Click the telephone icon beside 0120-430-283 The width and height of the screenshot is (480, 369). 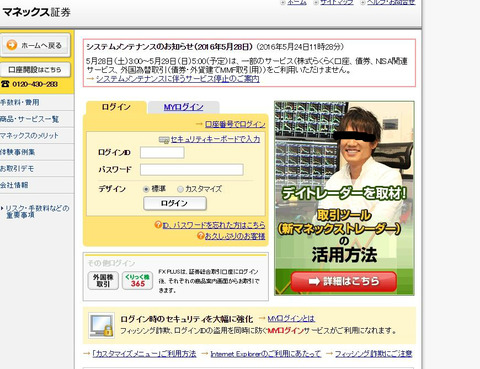[5, 84]
